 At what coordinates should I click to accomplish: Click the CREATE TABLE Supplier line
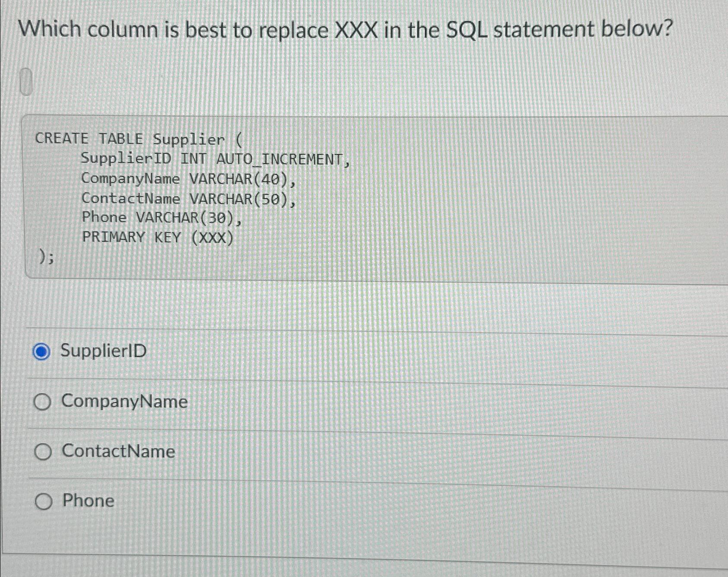pyautogui.click(x=138, y=139)
